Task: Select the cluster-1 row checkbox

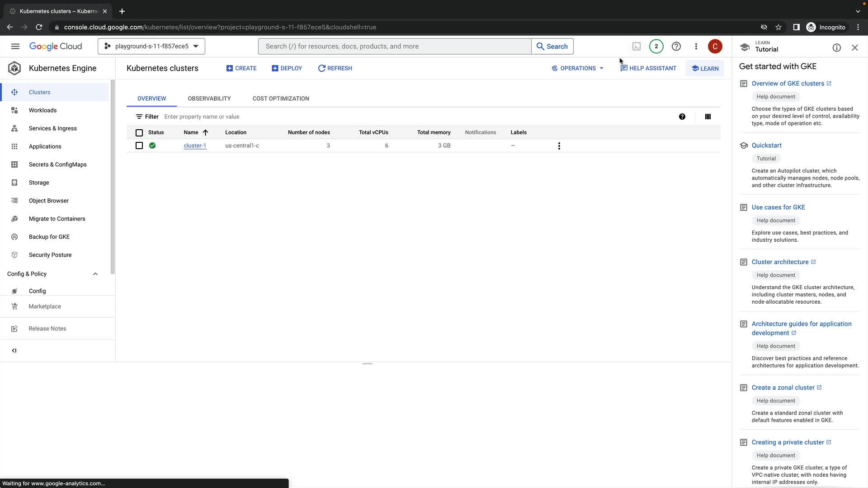Action: (x=139, y=145)
